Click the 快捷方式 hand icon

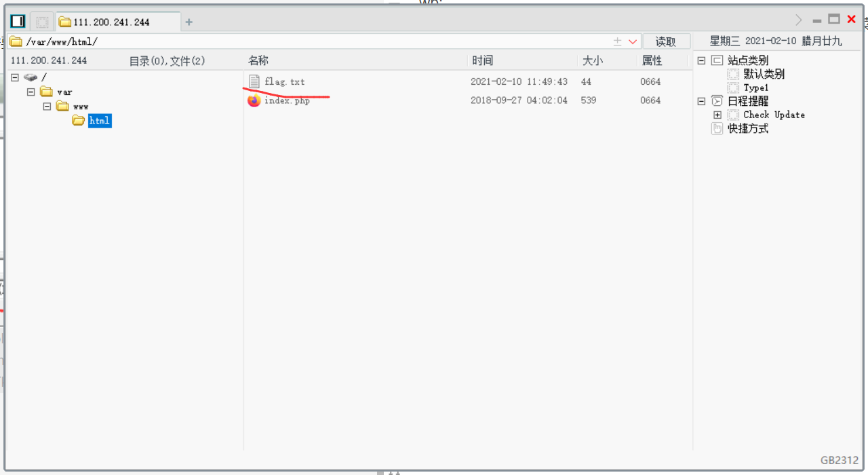tap(717, 128)
